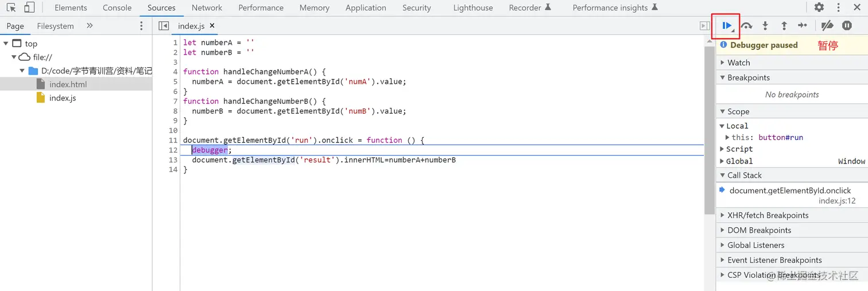Click the debugger statement in code

[210, 150]
